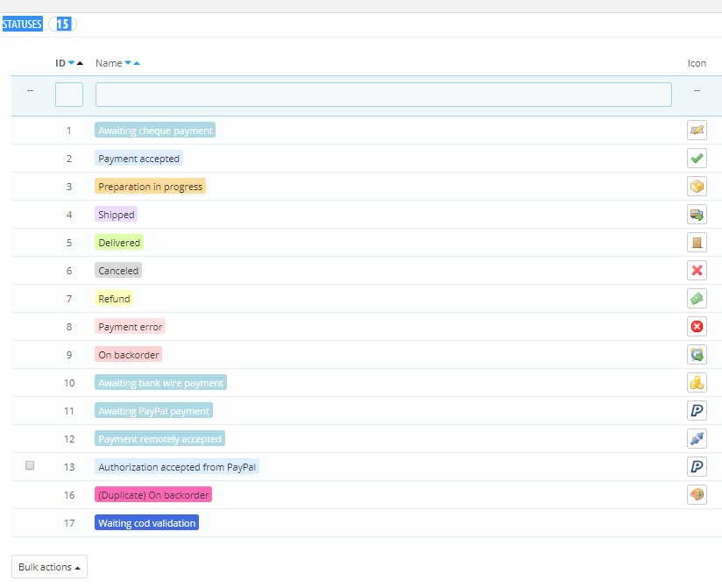Click the Payment remotely accepted label
The image size is (722, 588).
[x=159, y=439]
